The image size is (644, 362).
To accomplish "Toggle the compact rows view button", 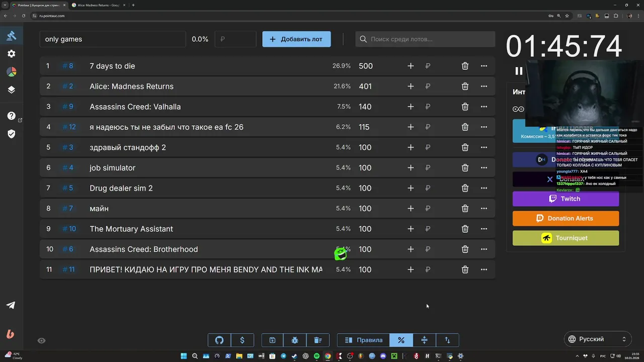I will 424,340.
